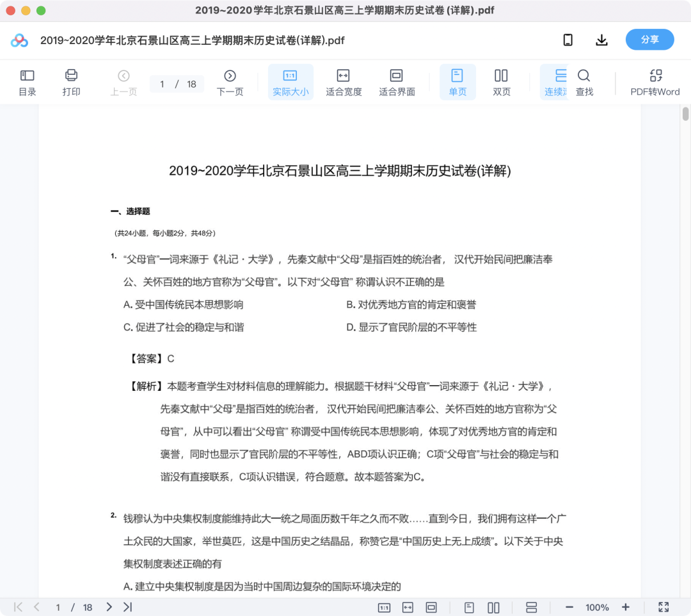This screenshot has height=616, width=691.
Task: Click the 打印 print icon
Action: point(71,83)
